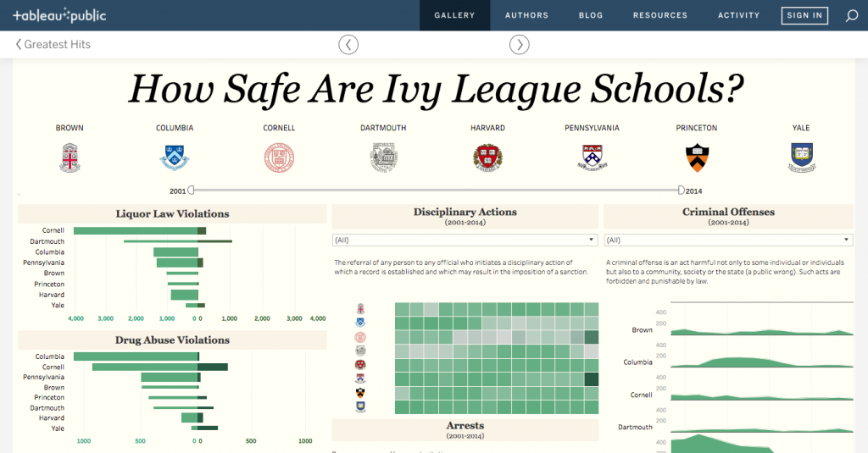Image resolution: width=868 pixels, height=453 pixels.
Task: Click the Yale University crest
Action: pos(802,157)
